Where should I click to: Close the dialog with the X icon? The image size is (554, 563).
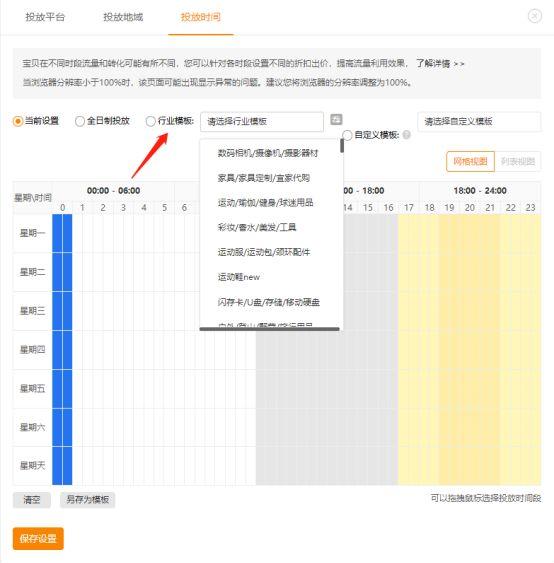point(535,16)
